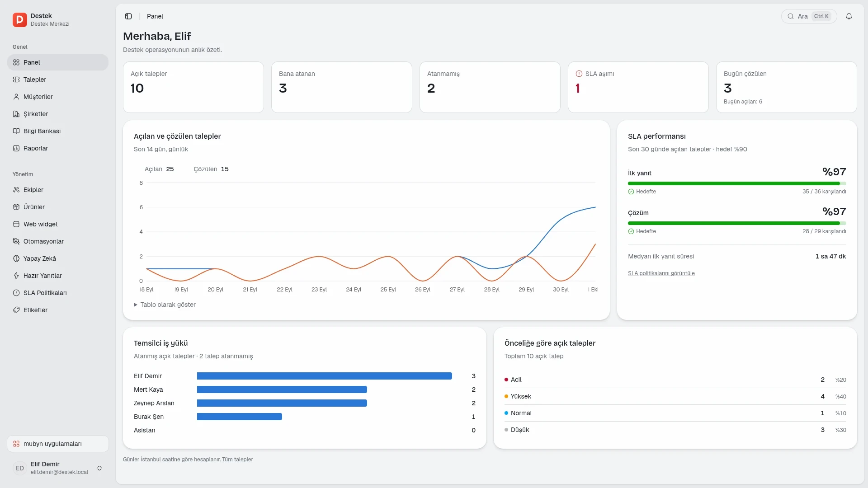Click the Talepler ticket icon
868x488 pixels.
click(16, 80)
